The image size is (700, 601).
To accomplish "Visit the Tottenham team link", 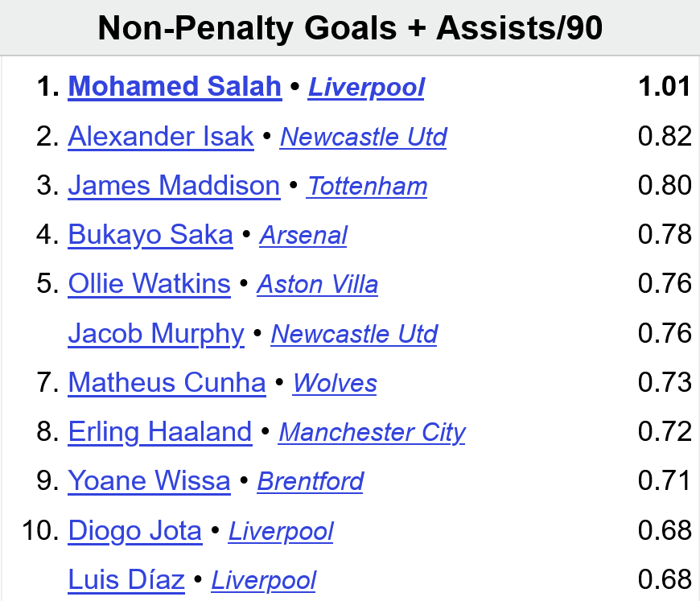I will pos(367,186).
